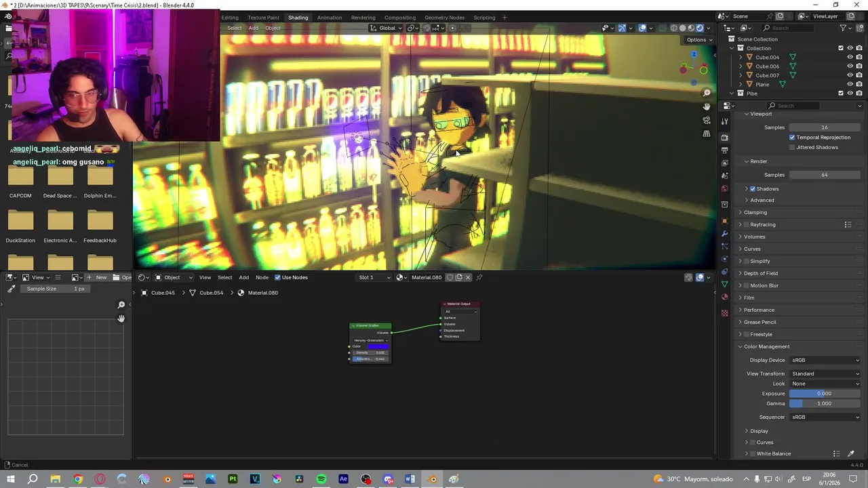Viewport: 868px width, 488px height.
Task: Open the node editor Add menu
Action: point(243,277)
